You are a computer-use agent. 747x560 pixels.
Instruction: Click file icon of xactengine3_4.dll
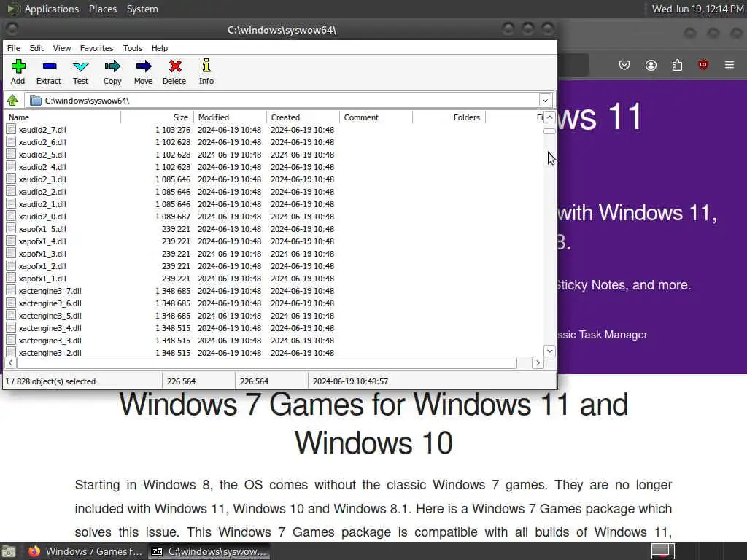(12, 327)
